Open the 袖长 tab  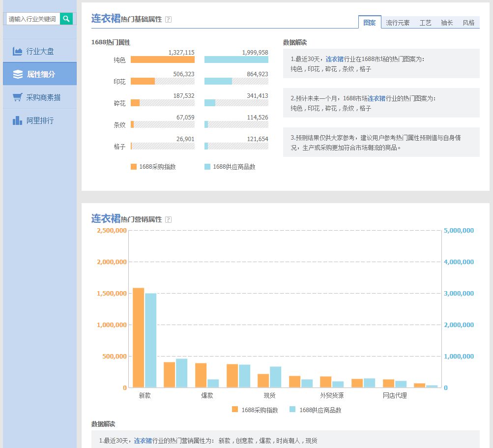[446, 23]
